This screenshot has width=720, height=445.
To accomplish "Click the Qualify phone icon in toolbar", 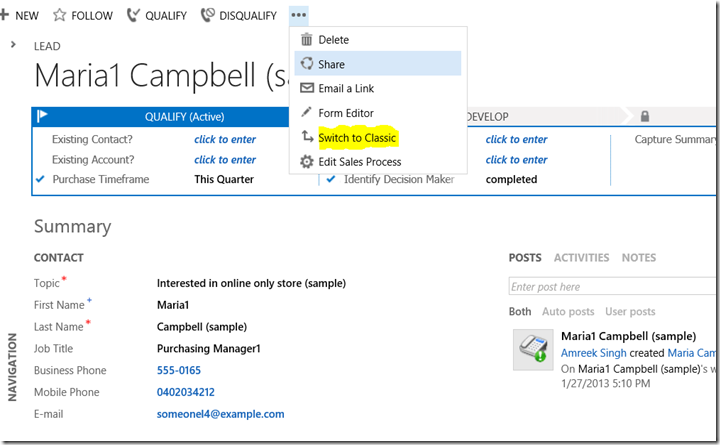I will tap(134, 16).
